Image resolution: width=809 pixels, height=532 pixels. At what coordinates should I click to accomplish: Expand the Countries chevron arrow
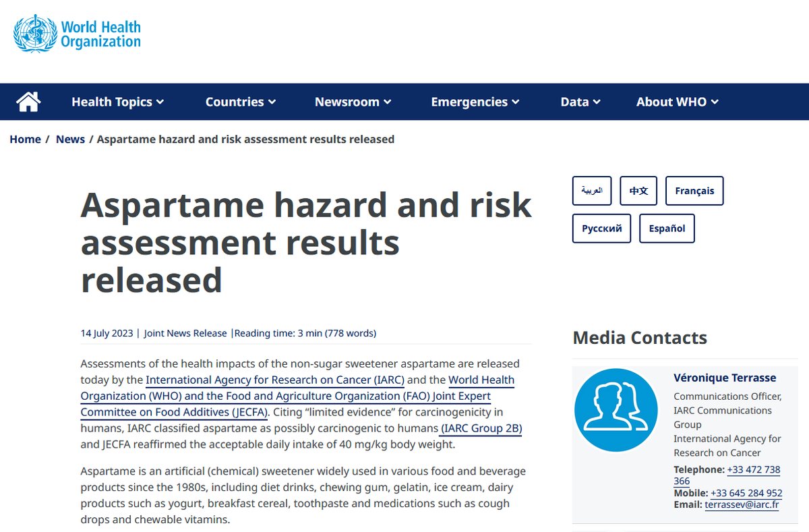pos(272,102)
